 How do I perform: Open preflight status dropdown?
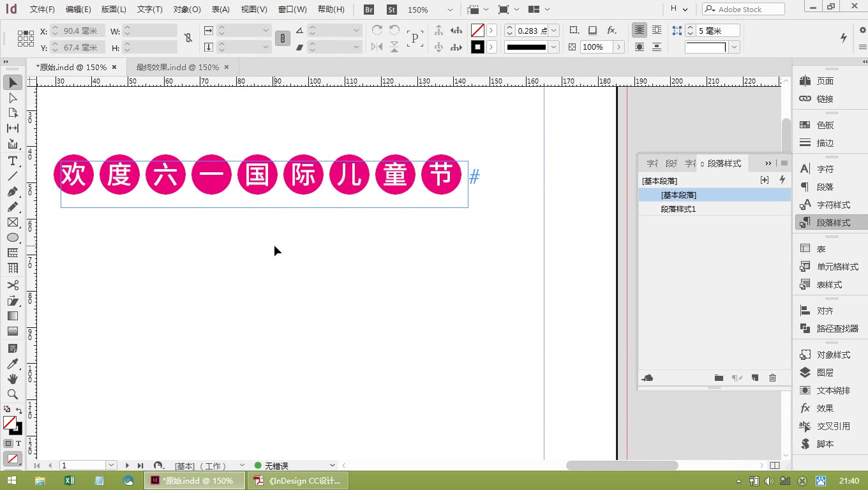(x=332, y=466)
